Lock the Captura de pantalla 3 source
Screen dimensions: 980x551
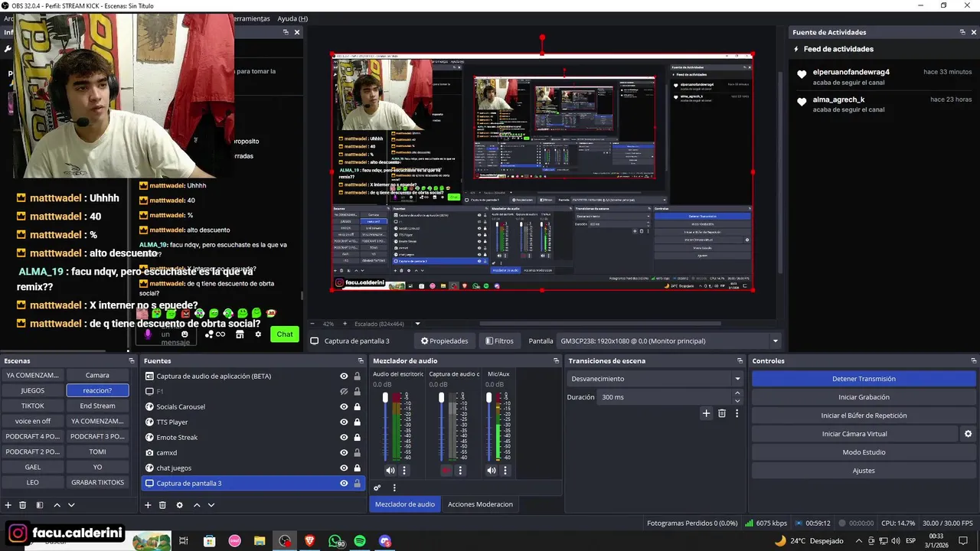357,483
